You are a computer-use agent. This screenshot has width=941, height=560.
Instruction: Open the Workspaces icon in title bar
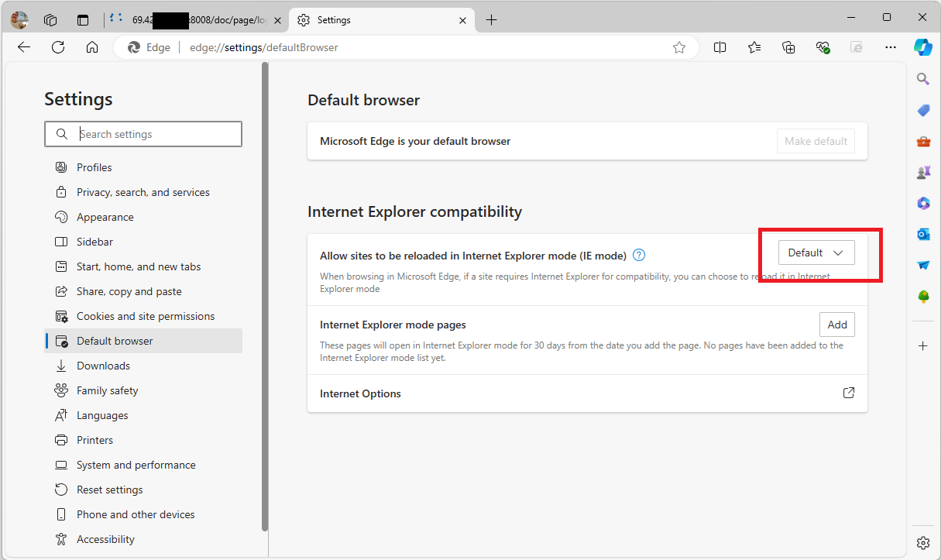[x=51, y=20]
